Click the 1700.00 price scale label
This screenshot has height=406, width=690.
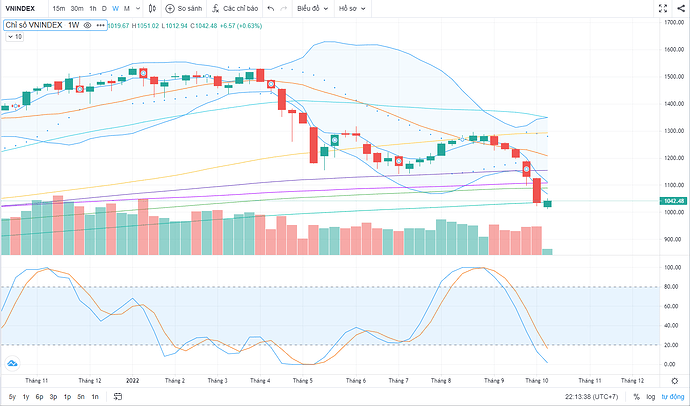674,22
